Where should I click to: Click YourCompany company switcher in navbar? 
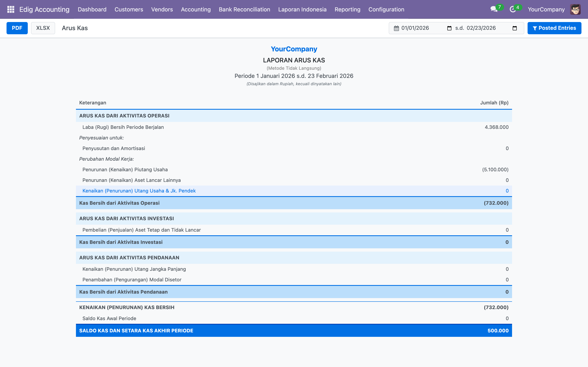[546, 9]
